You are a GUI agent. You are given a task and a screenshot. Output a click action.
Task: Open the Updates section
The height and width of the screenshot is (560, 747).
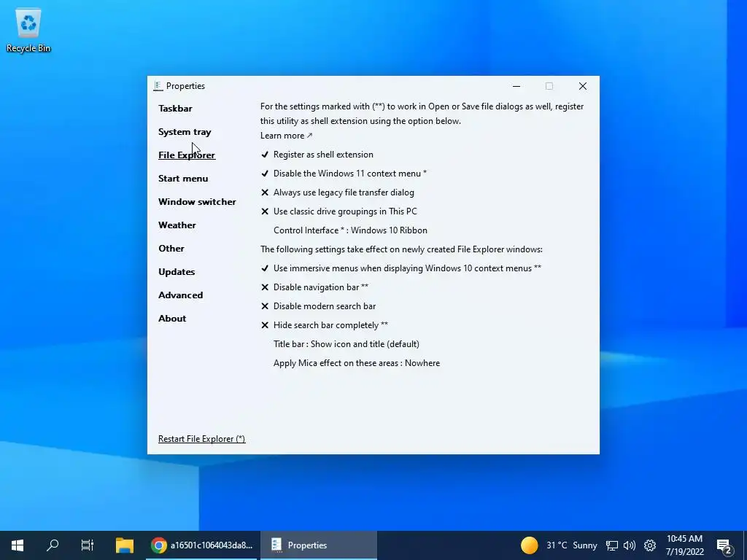click(177, 272)
